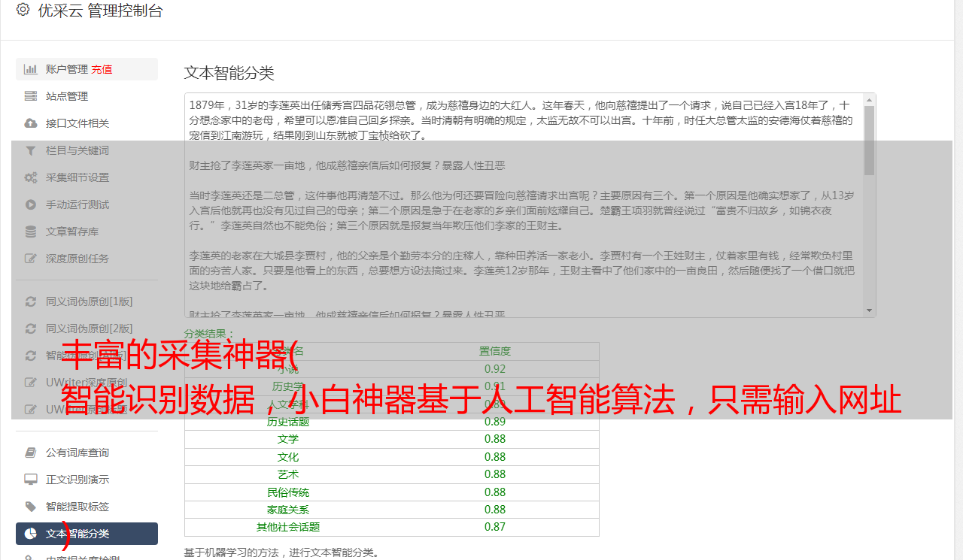963x560 pixels.
Task: Click the monitor icon for 正文识别演示
Action: tap(31, 480)
